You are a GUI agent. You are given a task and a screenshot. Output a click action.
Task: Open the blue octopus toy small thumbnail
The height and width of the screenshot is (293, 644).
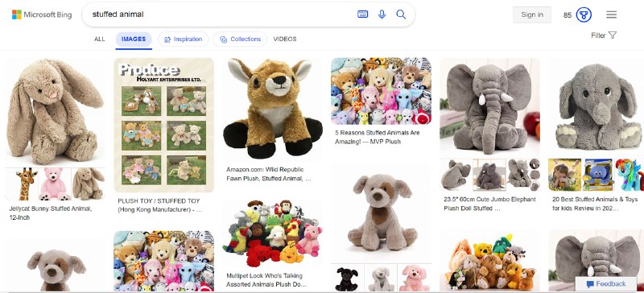598,175
